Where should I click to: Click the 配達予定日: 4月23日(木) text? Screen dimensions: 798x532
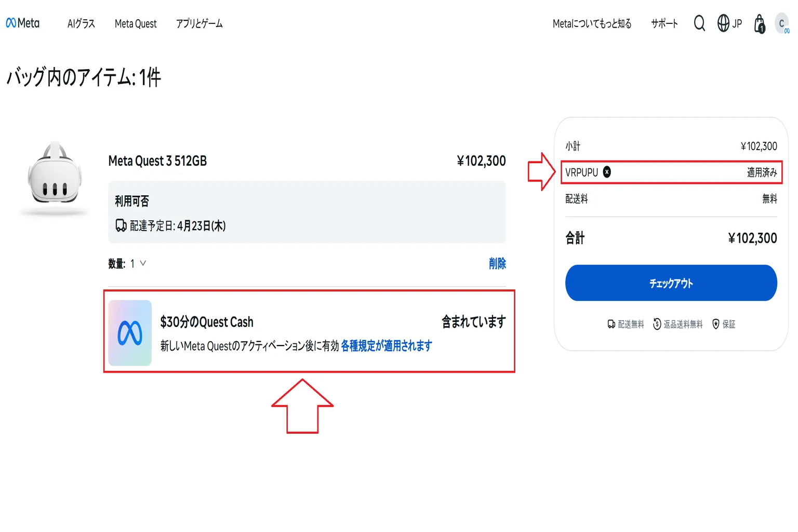tap(178, 225)
